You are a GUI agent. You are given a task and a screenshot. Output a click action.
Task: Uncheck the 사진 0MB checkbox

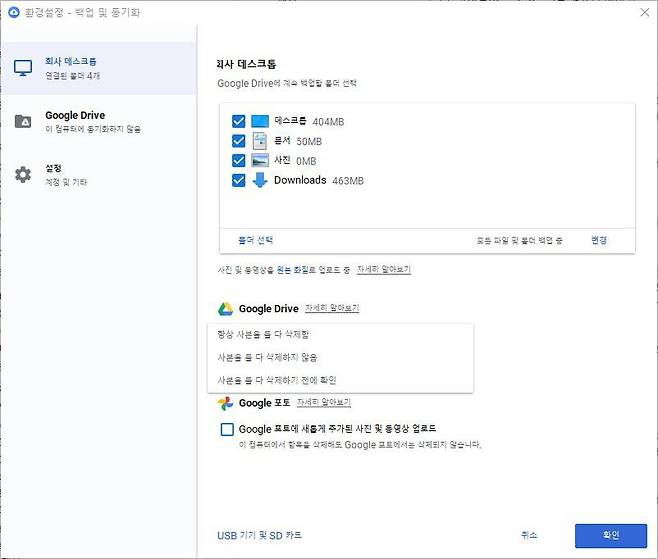click(238, 160)
